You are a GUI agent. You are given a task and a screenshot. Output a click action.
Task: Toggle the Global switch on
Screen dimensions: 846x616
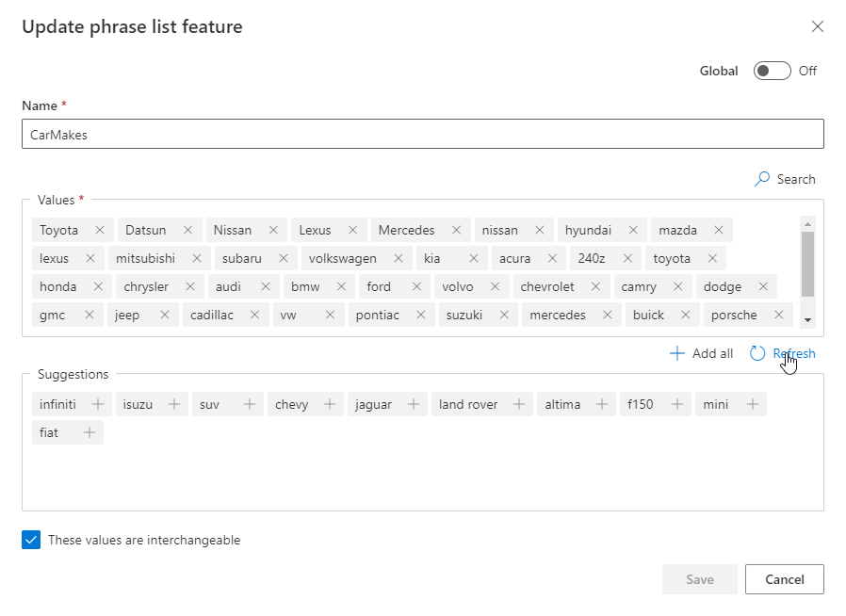pyautogui.click(x=773, y=72)
